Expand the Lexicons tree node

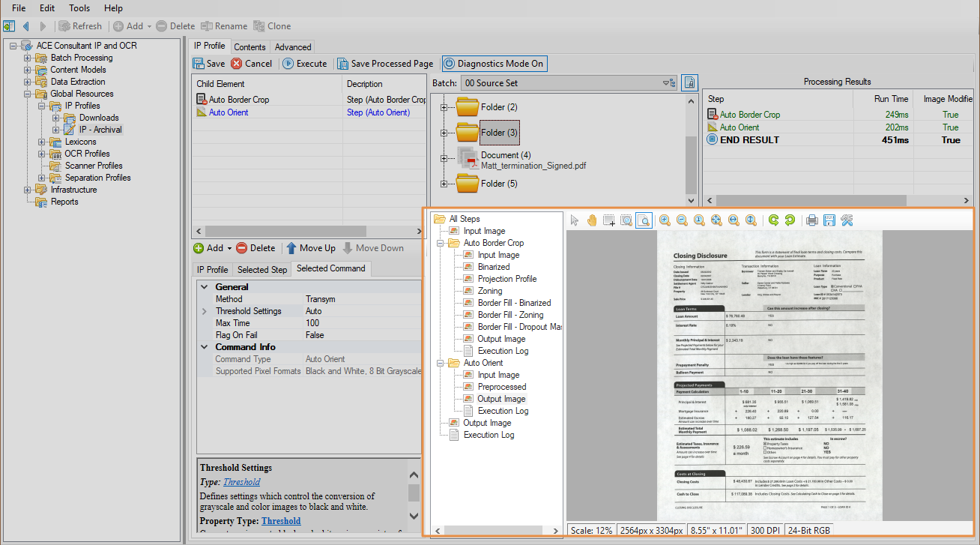pyautogui.click(x=40, y=142)
